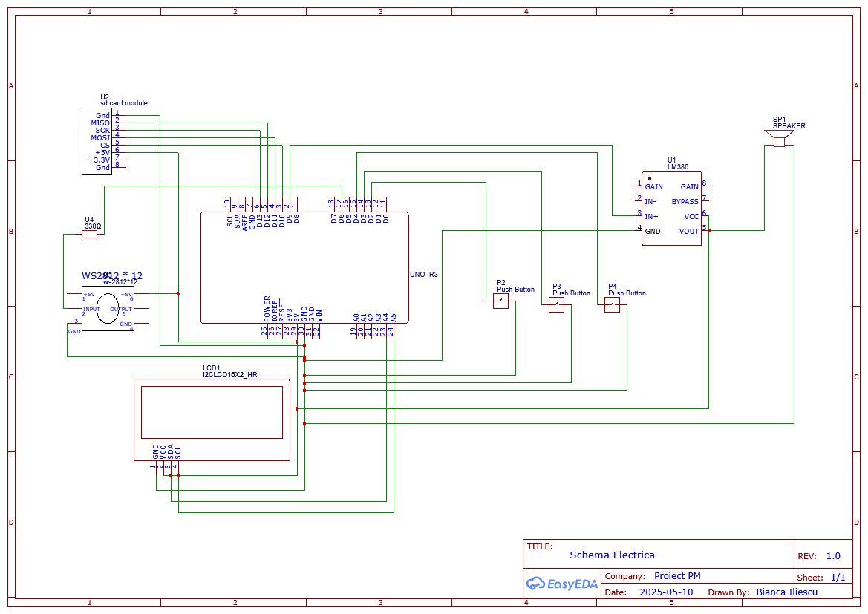This screenshot has height=614, width=868.
Task: Click the OUTPUT pin label on WS2812
Action: pyautogui.click(x=121, y=310)
